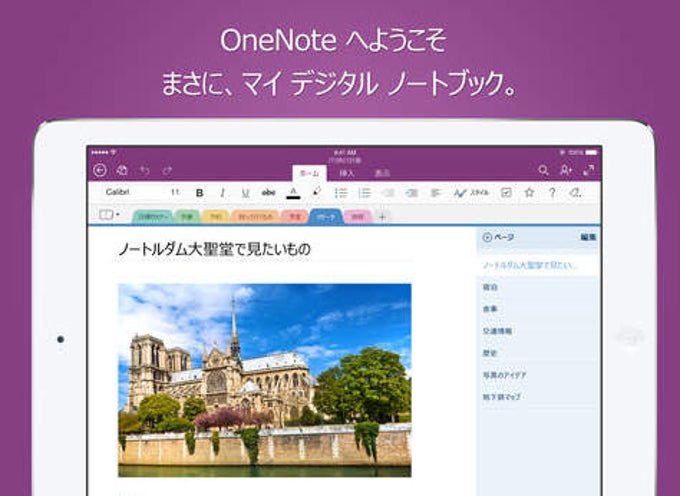This screenshot has height=496, width=680.
Task: Select the active blue section tab
Action: (x=326, y=216)
